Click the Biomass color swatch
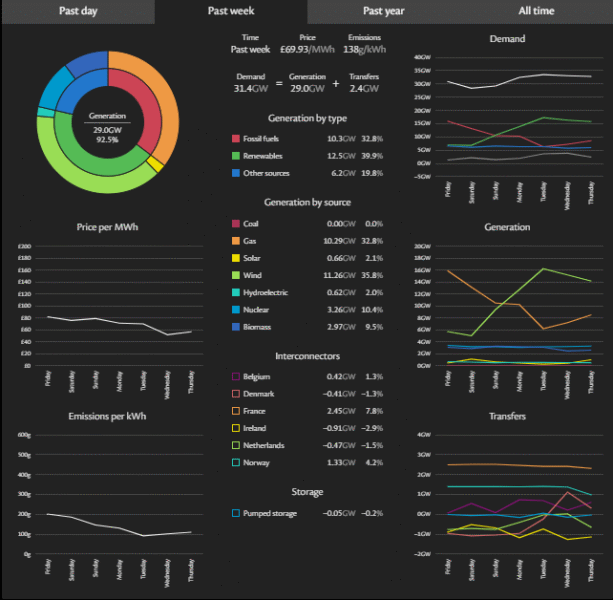 [236, 326]
